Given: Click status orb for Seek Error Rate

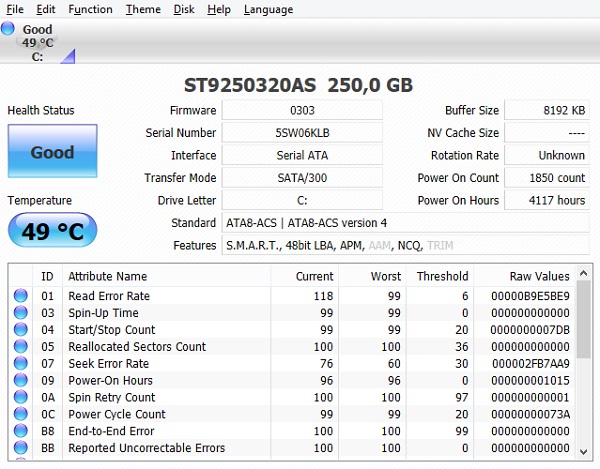Looking at the screenshot, I should [21, 363].
